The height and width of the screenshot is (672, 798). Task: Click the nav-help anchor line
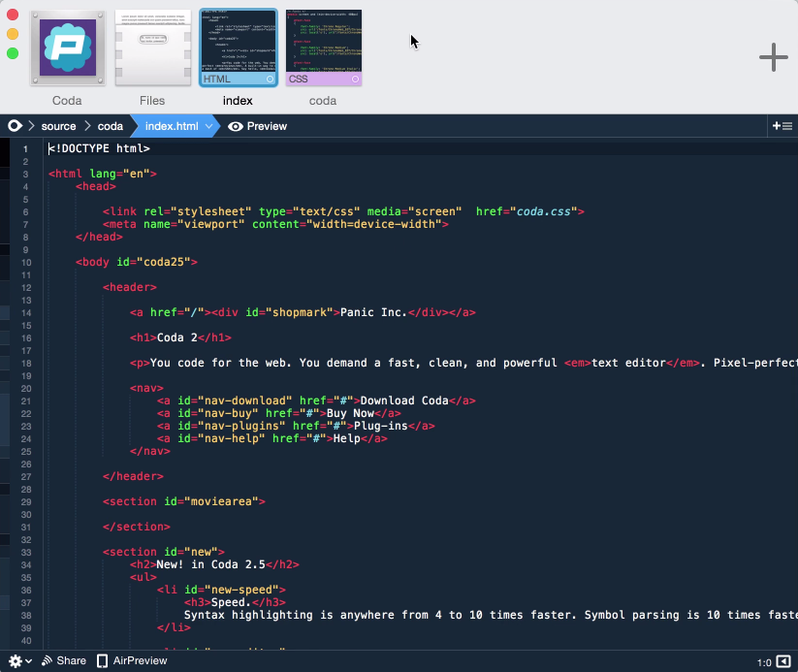[272, 438]
